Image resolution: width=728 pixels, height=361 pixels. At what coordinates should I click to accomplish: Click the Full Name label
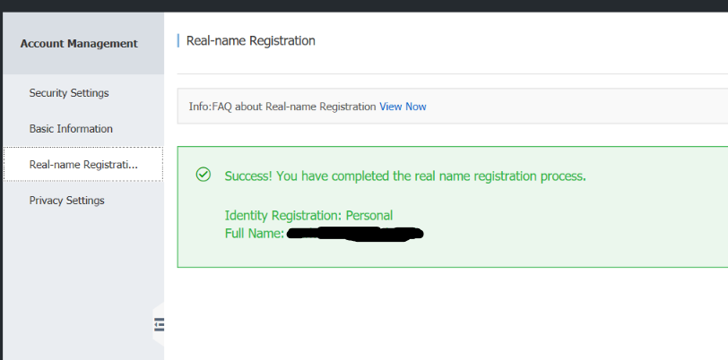click(254, 233)
